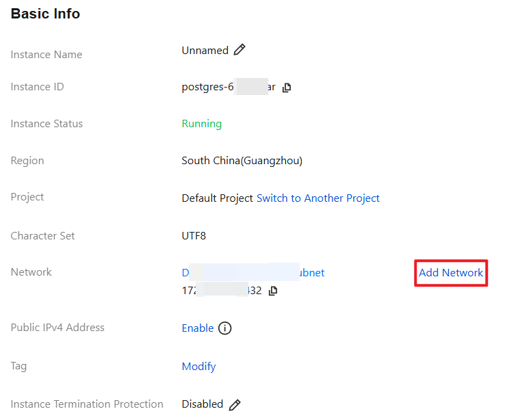The width and height of the screenshot is (505, 420).
Task: Click the Public IPv4 Address label
Action: (x=57, y=328)
